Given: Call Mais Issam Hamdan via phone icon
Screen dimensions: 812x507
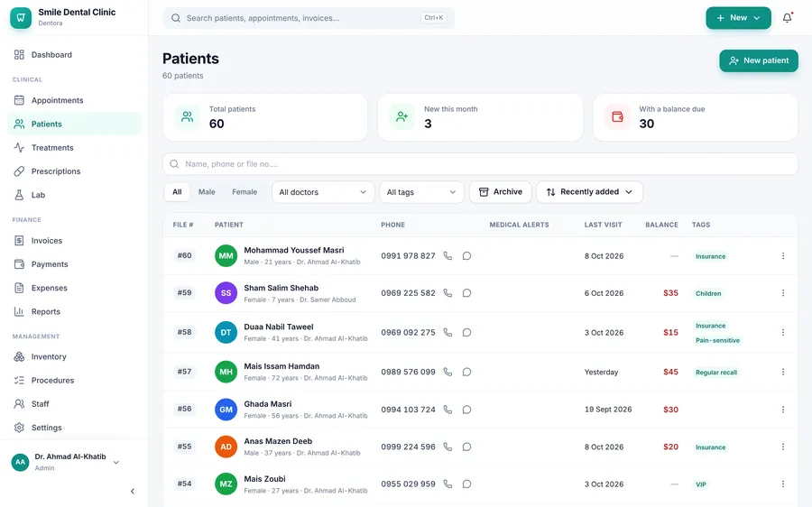Looking at the screenshot, I should click(x=448, y=372).
